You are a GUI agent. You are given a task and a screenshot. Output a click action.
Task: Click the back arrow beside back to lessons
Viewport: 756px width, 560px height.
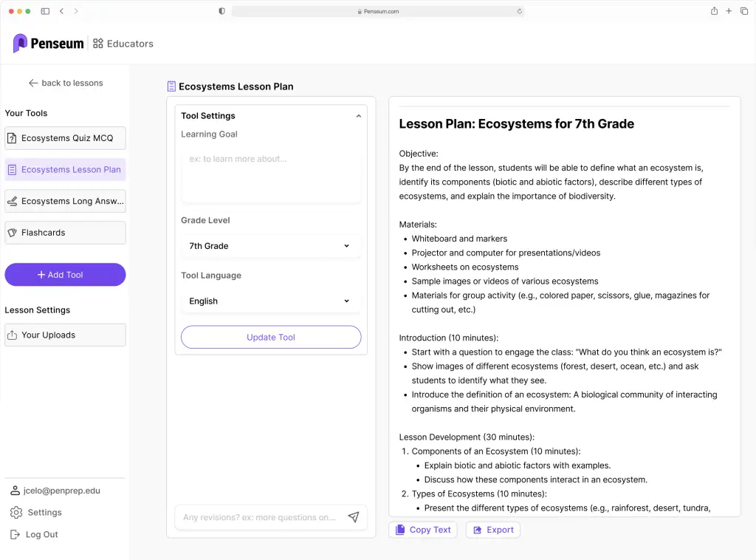tap(33, 83)
